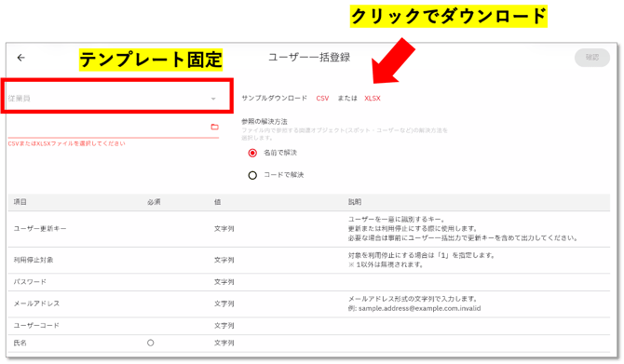Click 文字列 value in パスワード row

[224, 282]
